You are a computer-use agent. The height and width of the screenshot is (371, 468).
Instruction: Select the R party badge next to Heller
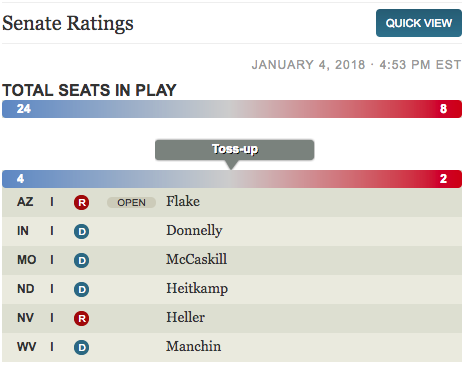pos(81,318)
